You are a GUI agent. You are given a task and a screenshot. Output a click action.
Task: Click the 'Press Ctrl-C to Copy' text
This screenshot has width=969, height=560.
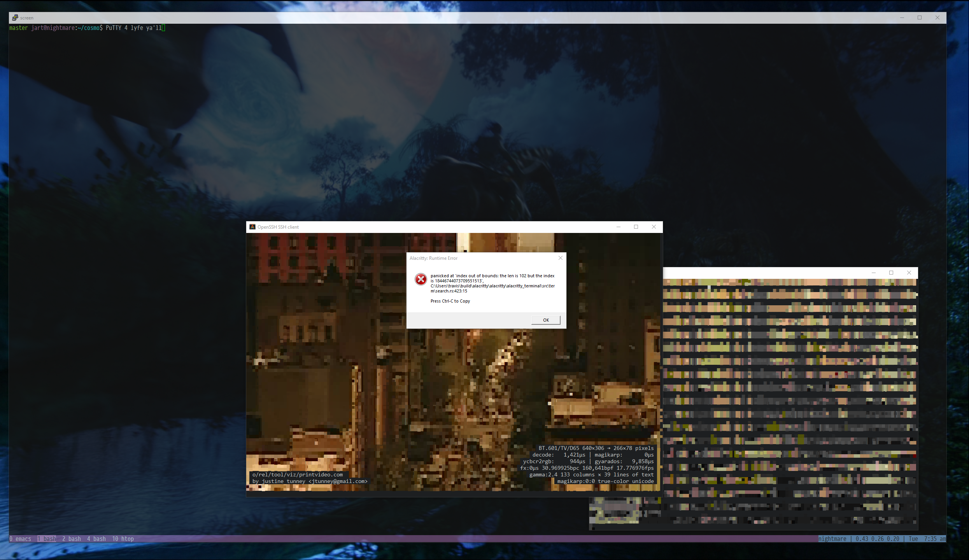click(450, 301)
